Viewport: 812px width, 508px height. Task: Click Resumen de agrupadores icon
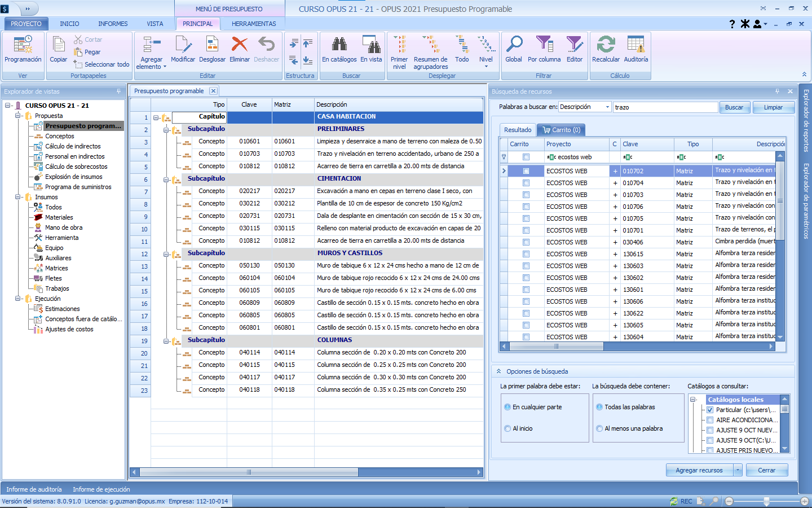click(x=430, y=51)
